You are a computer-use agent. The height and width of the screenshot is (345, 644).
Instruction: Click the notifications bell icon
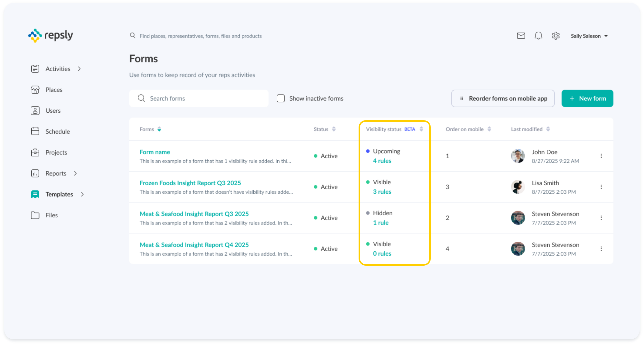pos(538,36)
